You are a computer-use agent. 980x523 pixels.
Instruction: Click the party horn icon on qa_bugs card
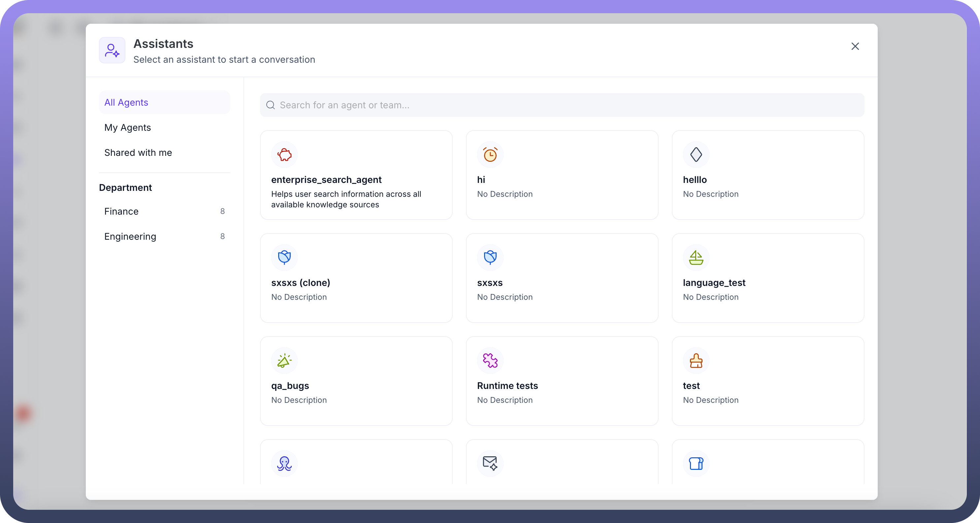284,361
